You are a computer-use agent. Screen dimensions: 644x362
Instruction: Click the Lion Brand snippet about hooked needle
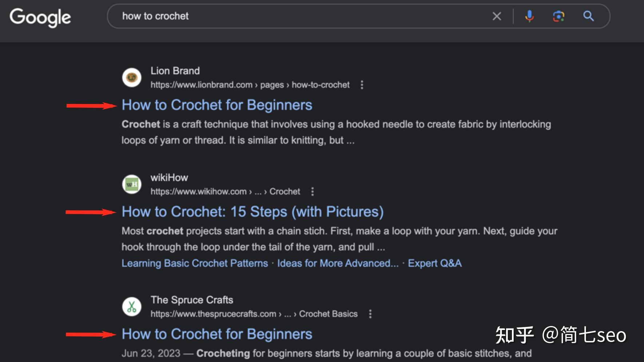336,132
